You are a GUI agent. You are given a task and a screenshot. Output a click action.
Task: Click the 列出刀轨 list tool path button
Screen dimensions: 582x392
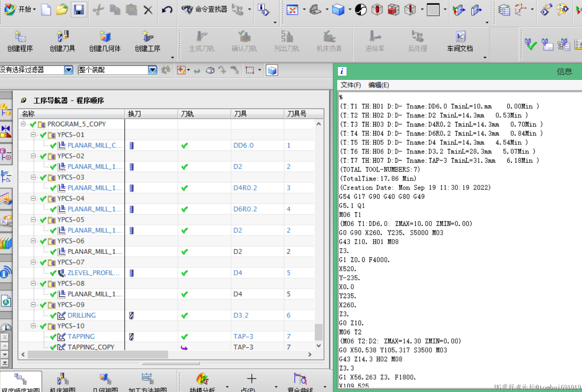287,41
